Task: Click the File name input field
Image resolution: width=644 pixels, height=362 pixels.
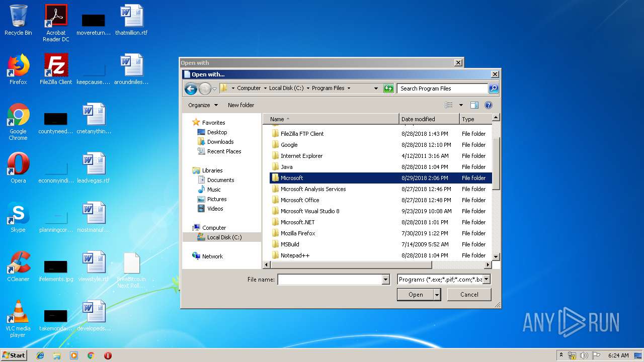Action: [x=330, y=280]
